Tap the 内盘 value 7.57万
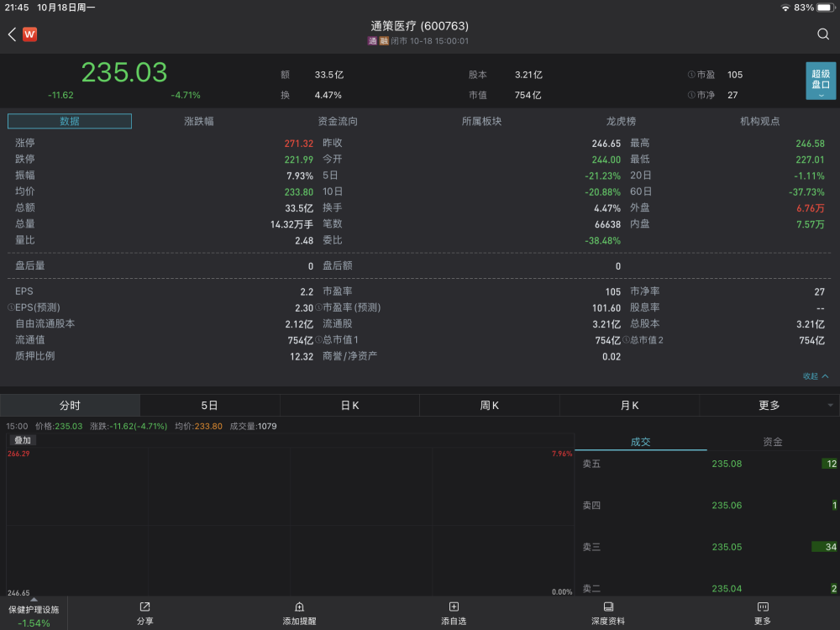840x630 pixels. [x=811, y=224]
